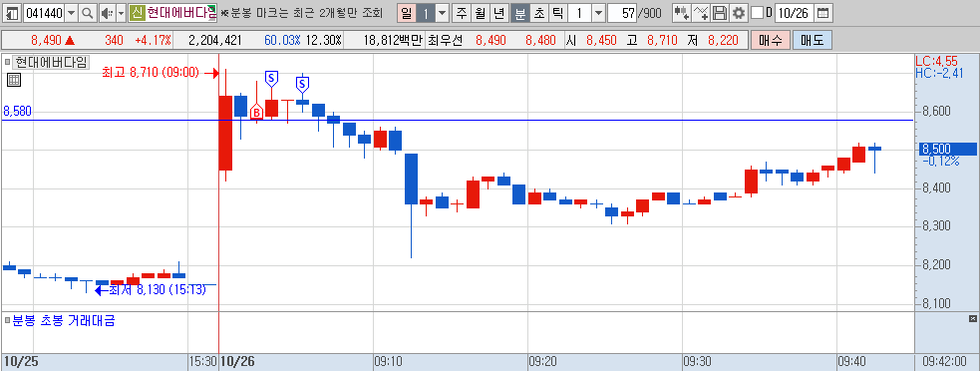Open the calendar date picker icon
Screen dimensions: 980x371
823,13
